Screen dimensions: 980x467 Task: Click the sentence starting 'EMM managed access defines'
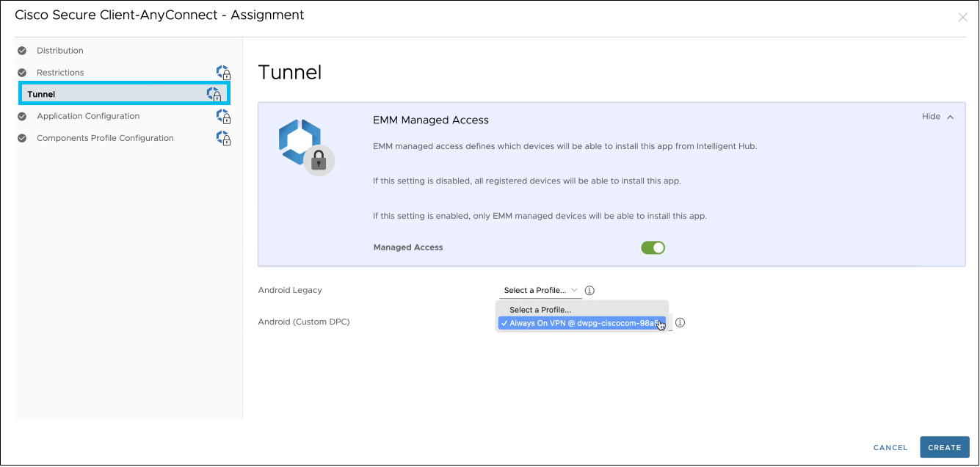click(565, 146)
